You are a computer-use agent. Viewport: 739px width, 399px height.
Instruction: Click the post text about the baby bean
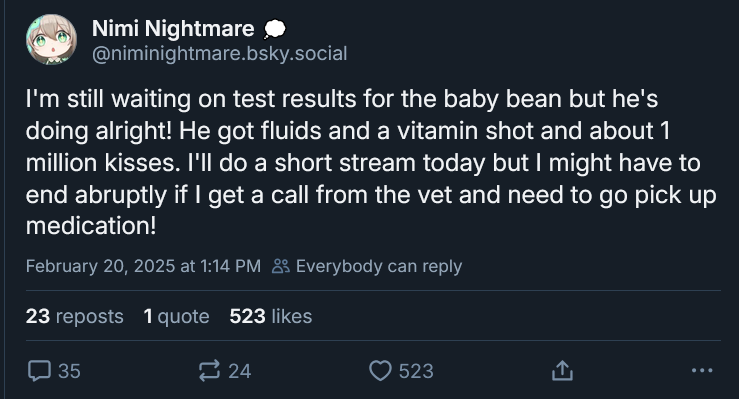tap(371, 163)
